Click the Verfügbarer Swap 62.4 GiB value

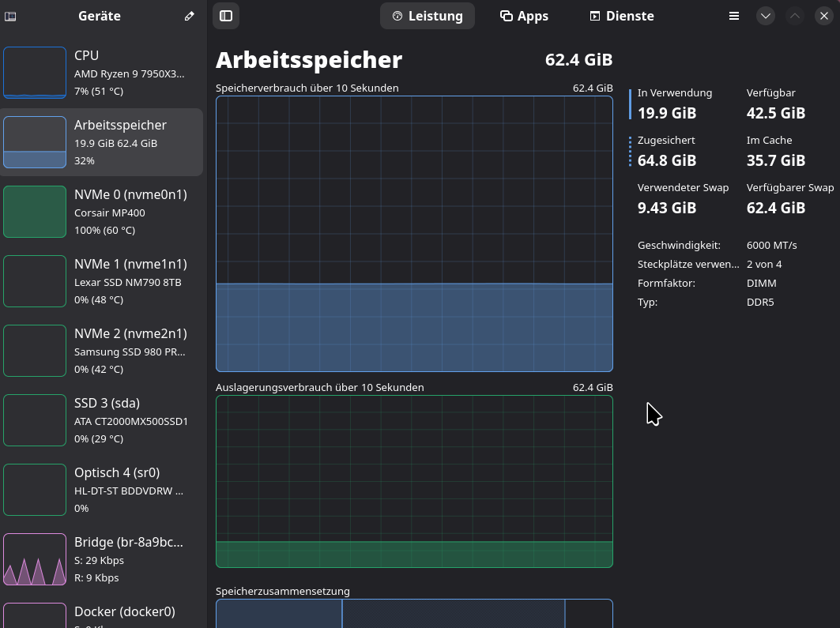[x=776, y=208]
